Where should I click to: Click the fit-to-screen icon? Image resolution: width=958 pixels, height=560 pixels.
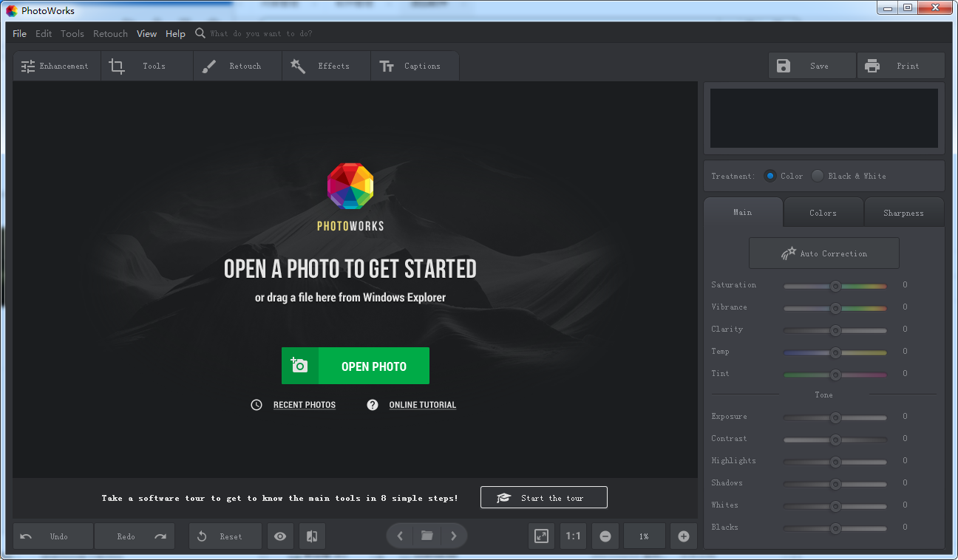(x=541, y=536)
